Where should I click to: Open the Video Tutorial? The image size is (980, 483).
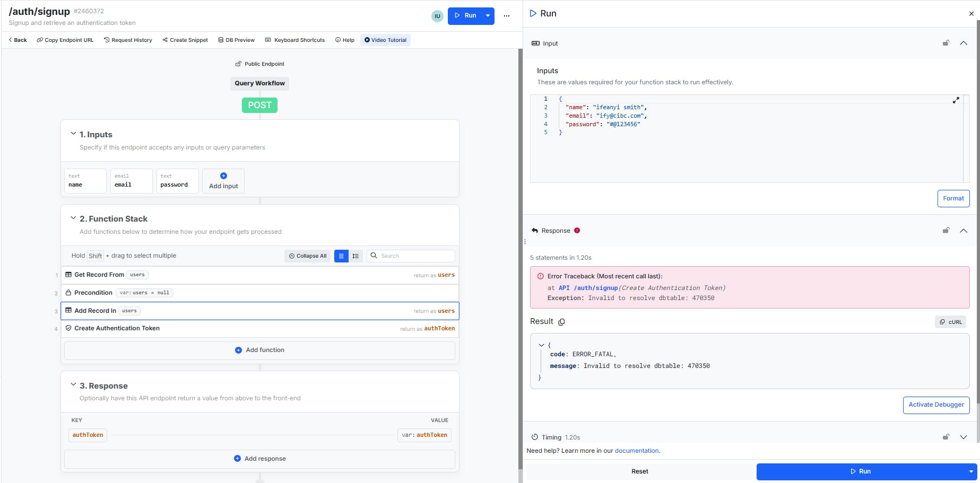click(385, 40)
